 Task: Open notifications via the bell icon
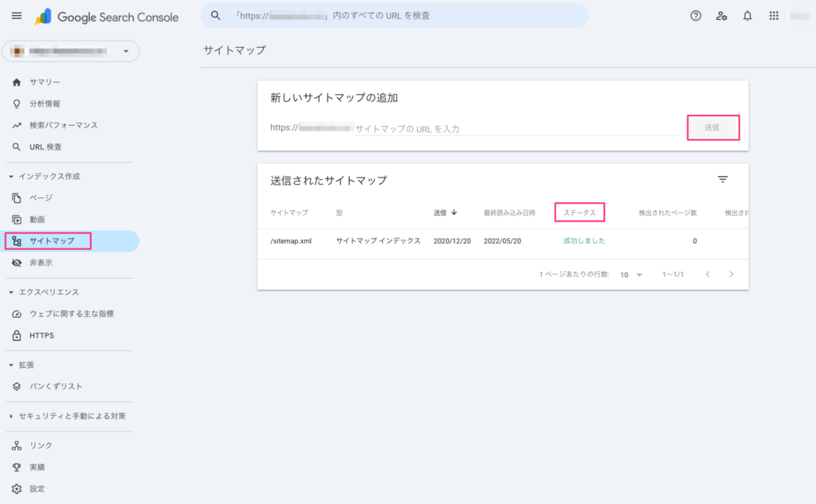tap(747, 15)
